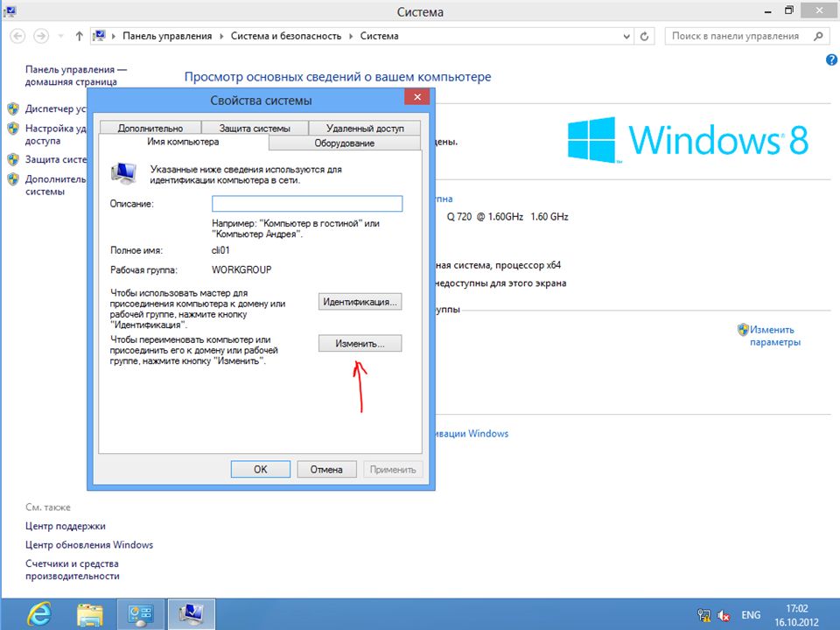This screenshot has width=840, height=630.
Task: Click the shield icon beside Защита системы
Action: tap(13, 159)
